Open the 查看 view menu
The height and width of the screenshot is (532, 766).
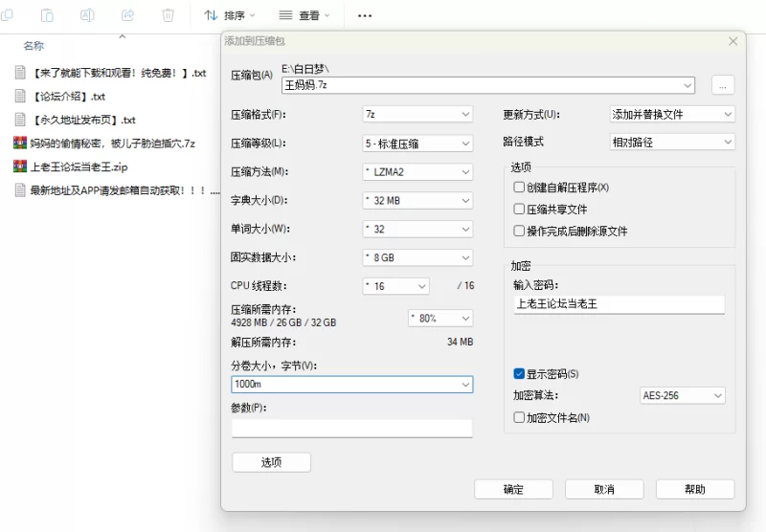pyautogui.click(x=304, y=15)
